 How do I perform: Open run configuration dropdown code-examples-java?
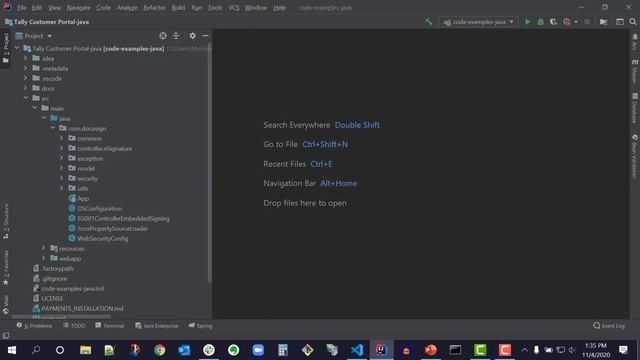point(478,22)
